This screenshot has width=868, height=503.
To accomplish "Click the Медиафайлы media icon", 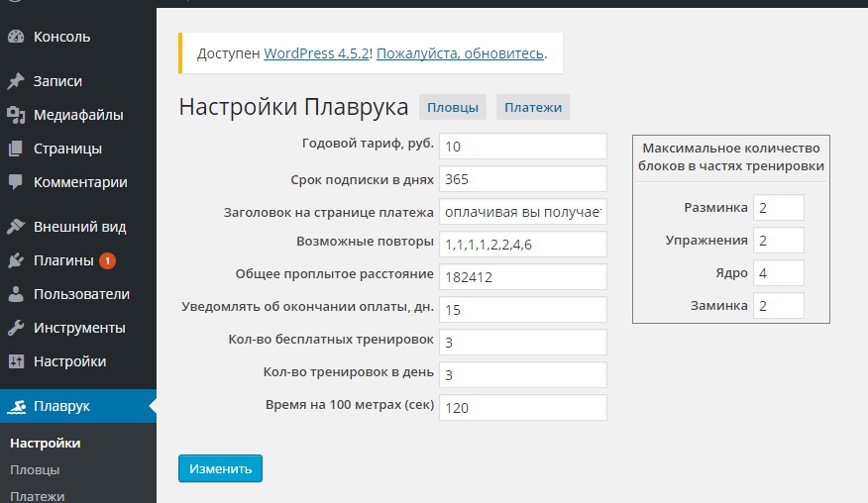I will click(x=16, y=115).
